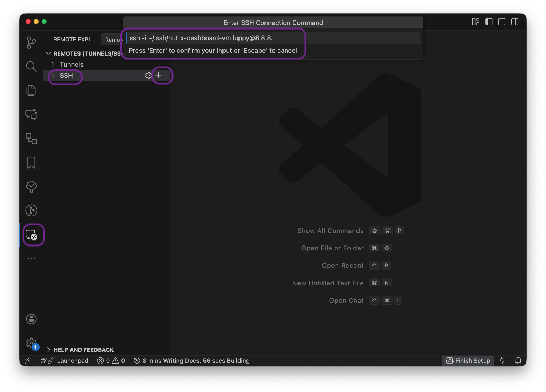
Task: Click the New Untitled Text File label
Action: coord(328,283)
